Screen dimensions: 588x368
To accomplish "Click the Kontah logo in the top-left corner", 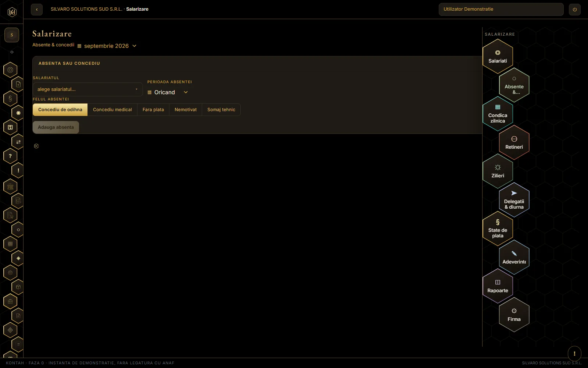I will pos(12,12).
